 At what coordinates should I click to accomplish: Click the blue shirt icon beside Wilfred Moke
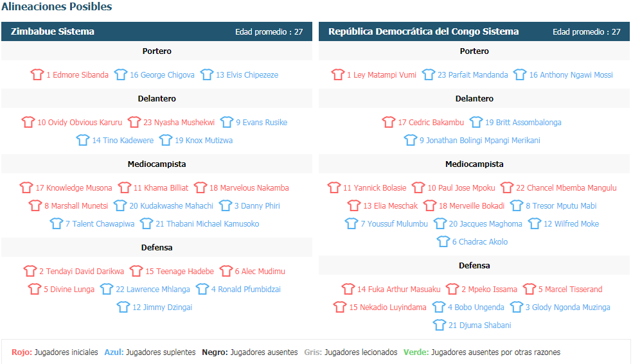(535, 223)
